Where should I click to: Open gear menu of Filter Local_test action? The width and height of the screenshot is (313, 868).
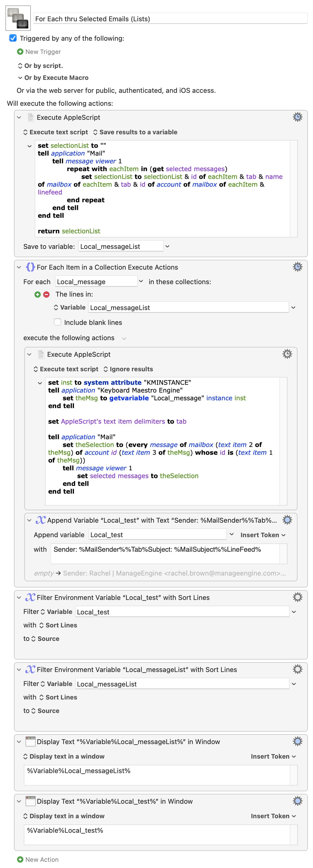[x=297, y=597]
